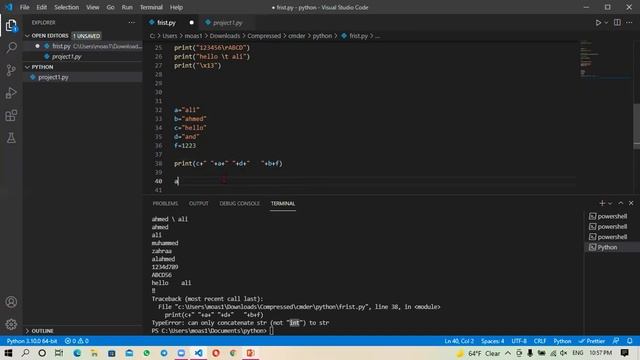640x360 pixels.
Task: Open the Edit menu
Action: (x=42, y=7)
